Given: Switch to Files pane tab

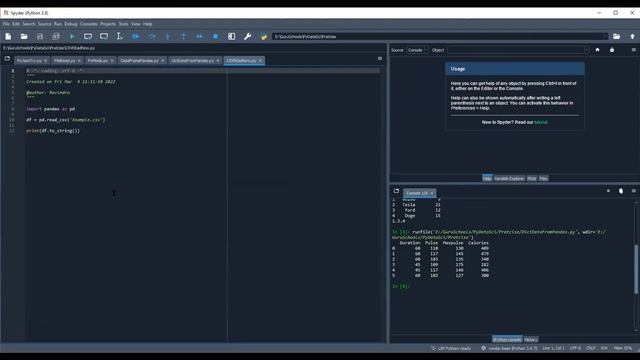Looking at the screenshot, I should click(543, 178).
